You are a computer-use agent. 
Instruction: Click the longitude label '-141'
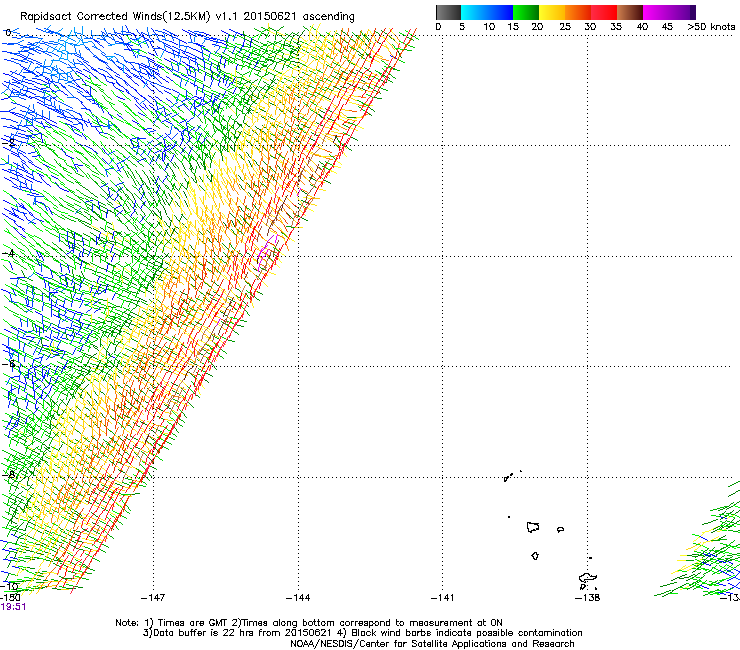(x=443, y=598)
